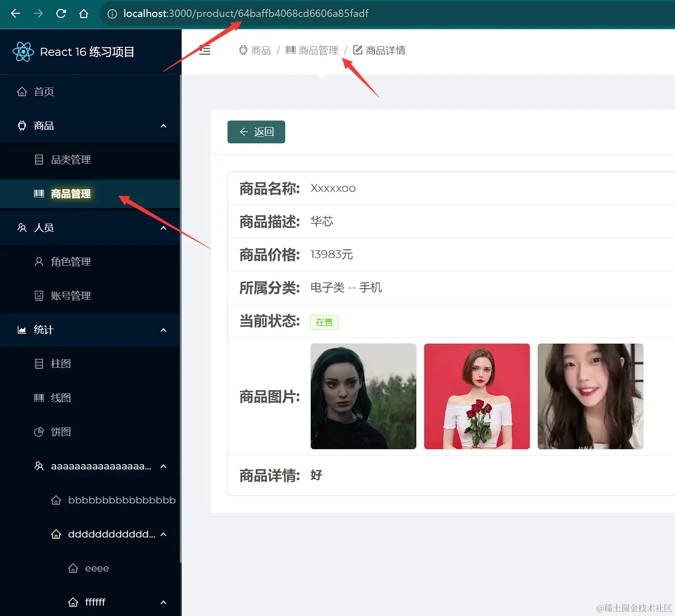675x616 pixels.
Task: Open 饼图 chart page in sidebar
Action: (x=90, y=432)
